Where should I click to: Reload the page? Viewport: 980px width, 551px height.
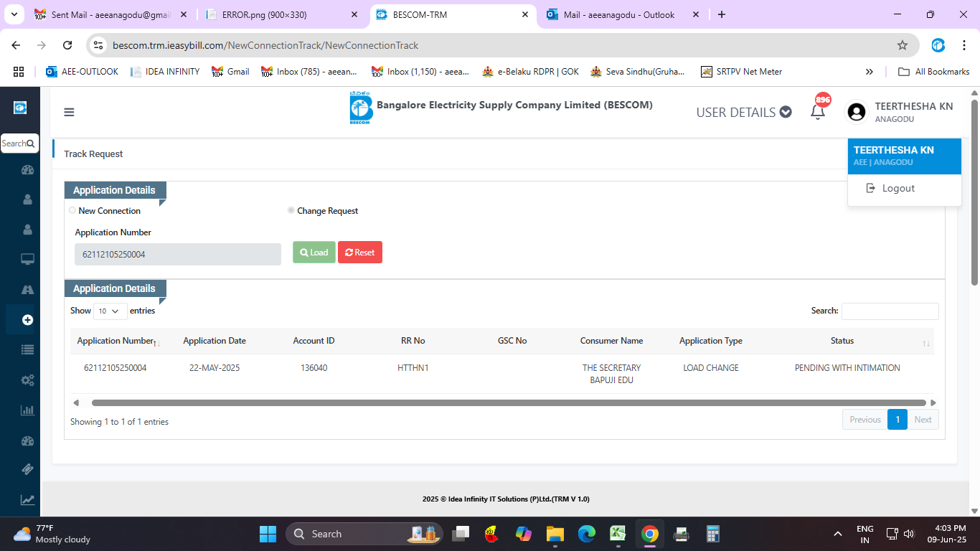(x=67, y=45)
